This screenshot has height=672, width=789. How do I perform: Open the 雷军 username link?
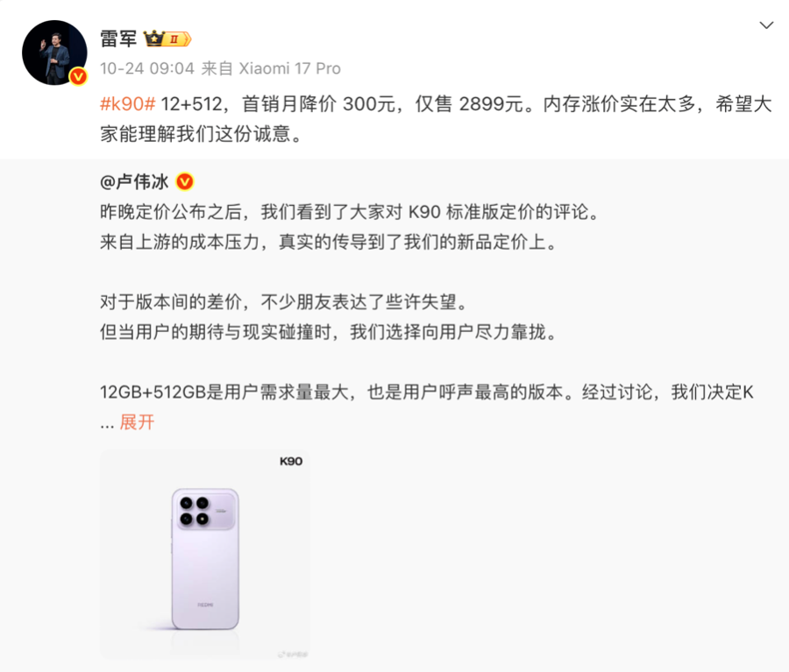click(x=118, y=39)
